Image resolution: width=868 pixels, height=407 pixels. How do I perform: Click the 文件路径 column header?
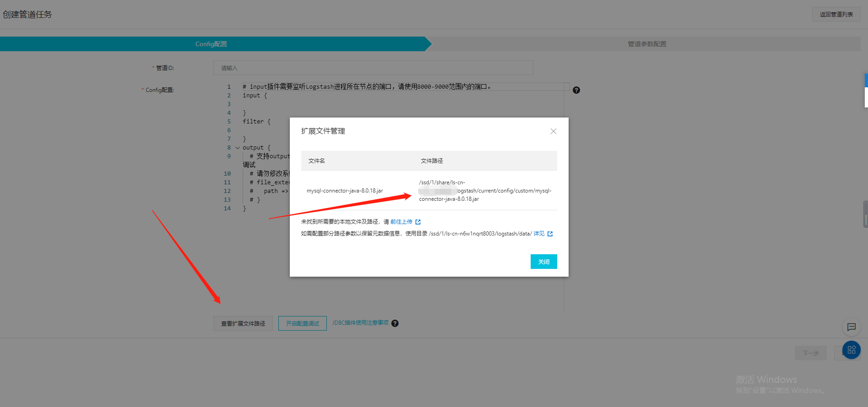431,161
